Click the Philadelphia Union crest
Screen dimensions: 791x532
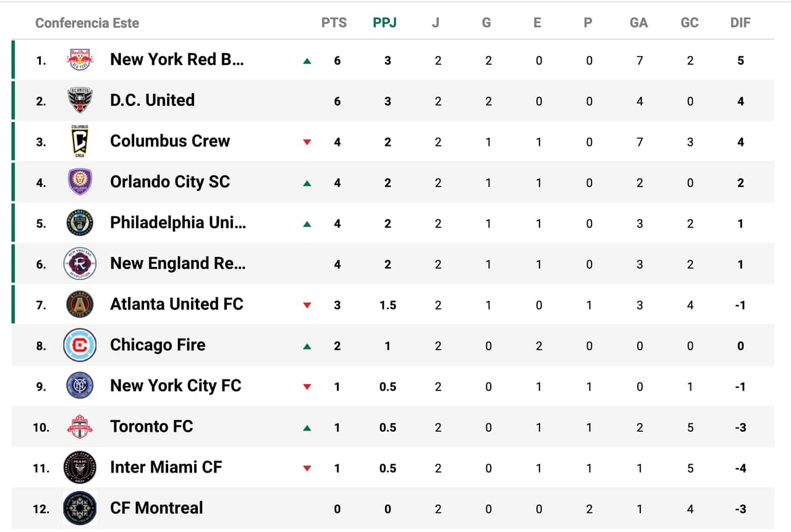coord(80,223)
